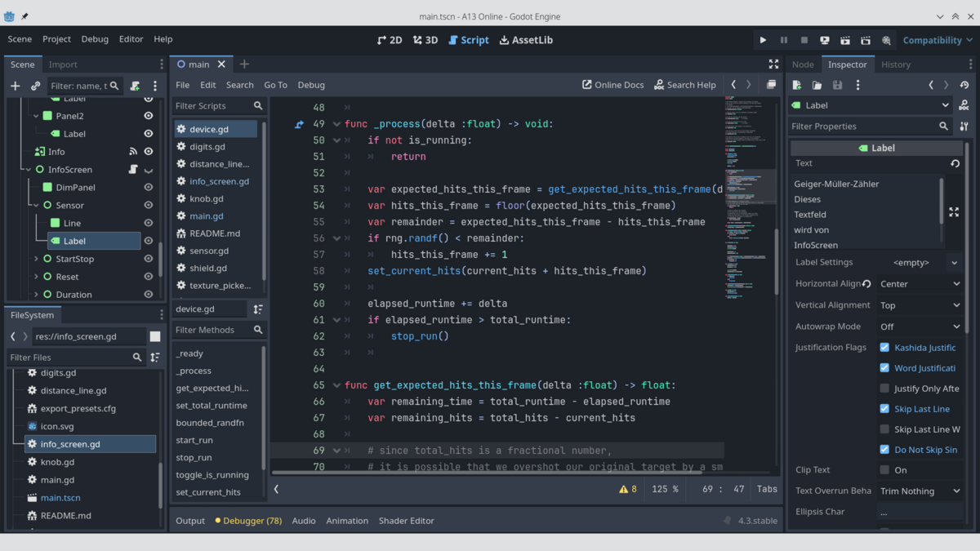Open the Horizontal Alignment dropdown set to Center
The width and height of the screenshot is (980, 551).
click(920, 284)
